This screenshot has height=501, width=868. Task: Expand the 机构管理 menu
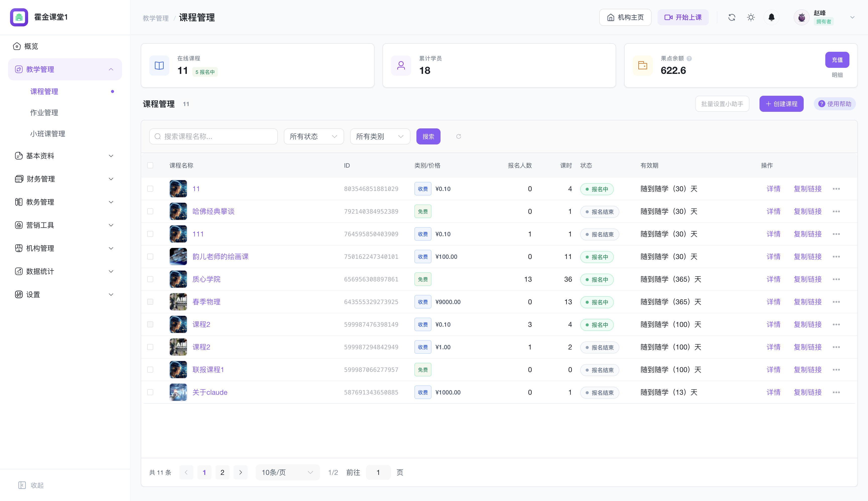[65, 248]
